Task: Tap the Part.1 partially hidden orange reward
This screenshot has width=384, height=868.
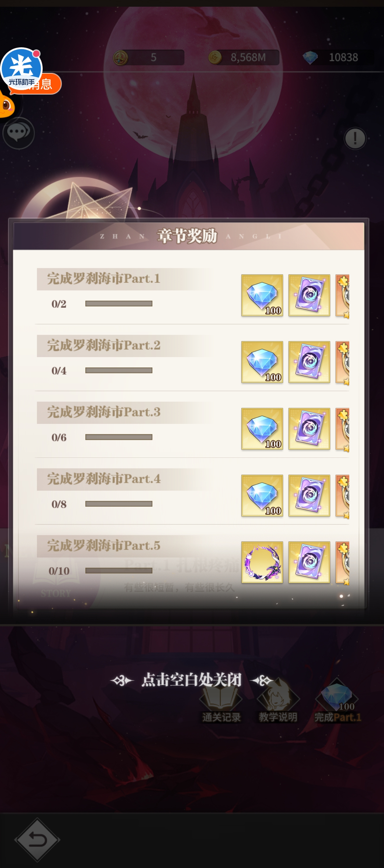Action: 342,295
